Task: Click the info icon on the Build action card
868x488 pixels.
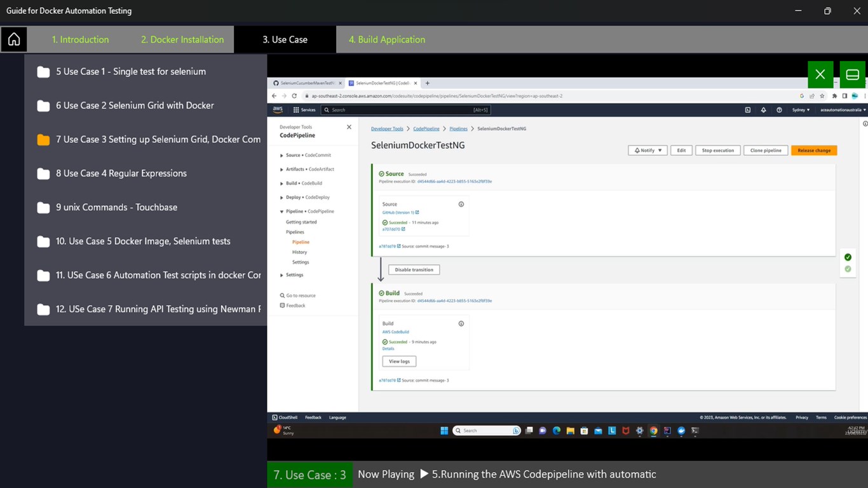Action: click(461, 323)
